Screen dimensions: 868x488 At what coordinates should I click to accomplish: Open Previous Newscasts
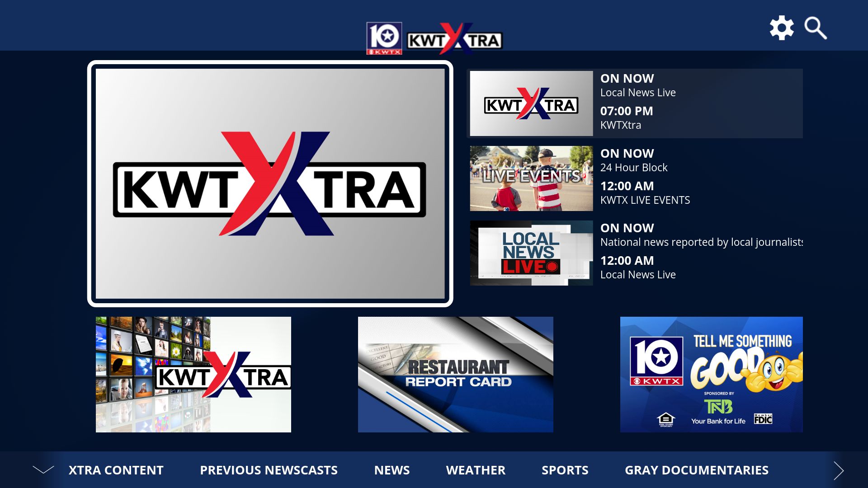coord(268,470)
